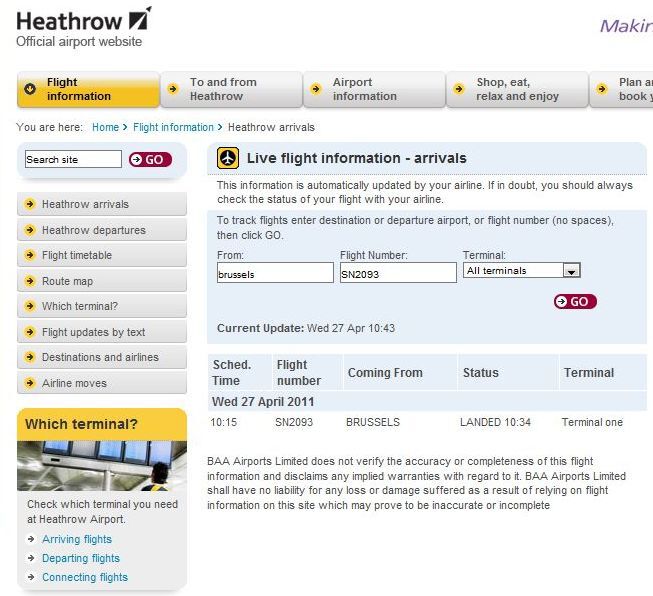Image resolution: width=653 pixels, height=596 pixels.
Task: Click the arrow icon beside Shop, eat, relax
Action: (459, 89)
